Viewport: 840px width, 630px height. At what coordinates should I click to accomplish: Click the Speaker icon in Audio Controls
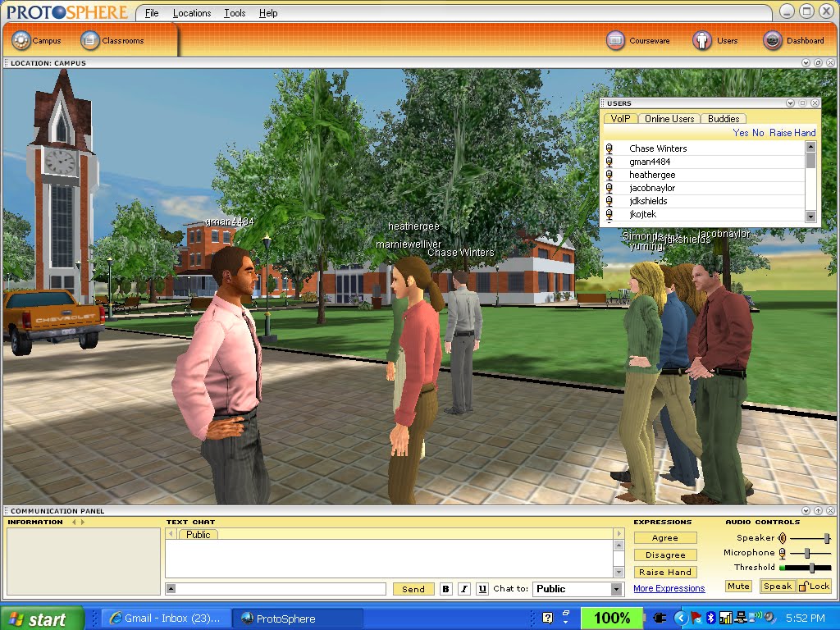pos(782,538)
